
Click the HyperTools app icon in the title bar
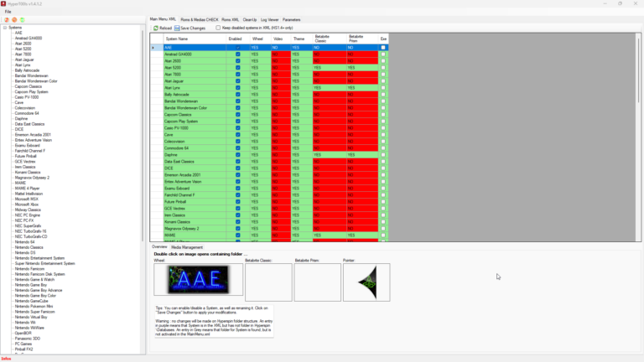pos(3,3)
